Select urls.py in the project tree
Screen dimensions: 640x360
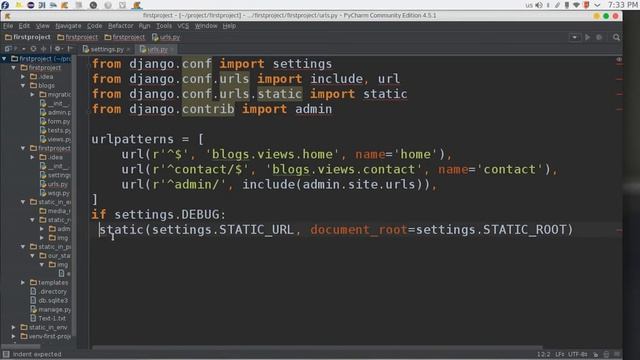click(x=54, y=184)
